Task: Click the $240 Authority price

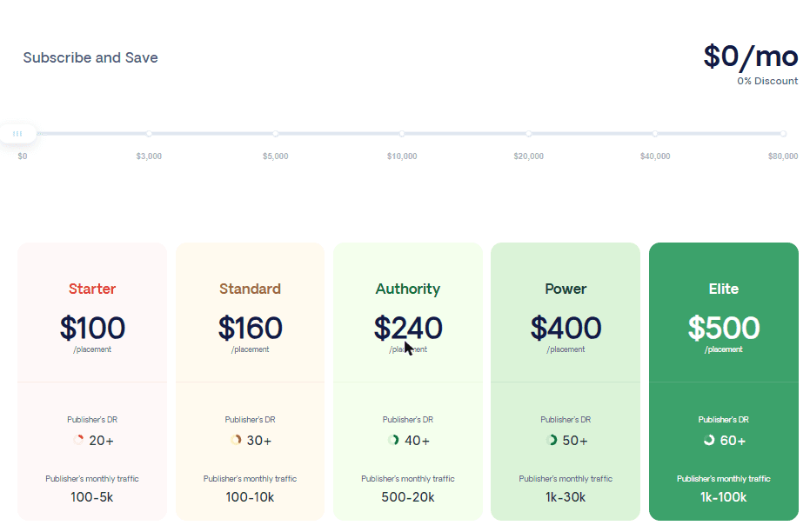Action: point(408,328)
